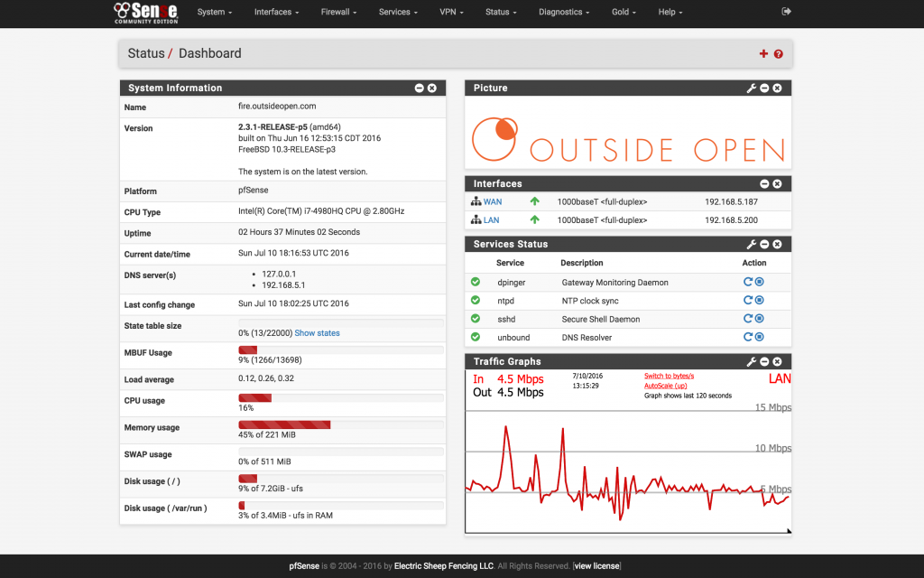Screen dimensions: 924x578
Task: Click the WAN IP address 192.168.5.187
Action: (731, 201)
